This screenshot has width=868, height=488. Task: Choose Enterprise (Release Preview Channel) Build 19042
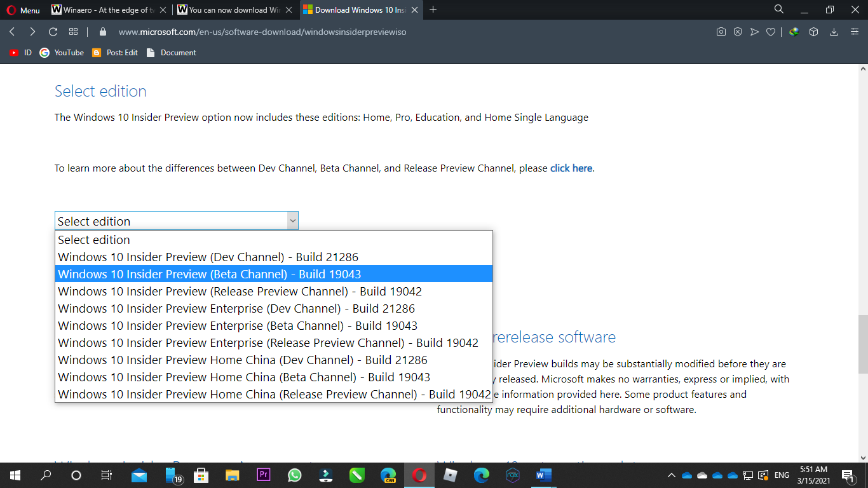point(273,343)
